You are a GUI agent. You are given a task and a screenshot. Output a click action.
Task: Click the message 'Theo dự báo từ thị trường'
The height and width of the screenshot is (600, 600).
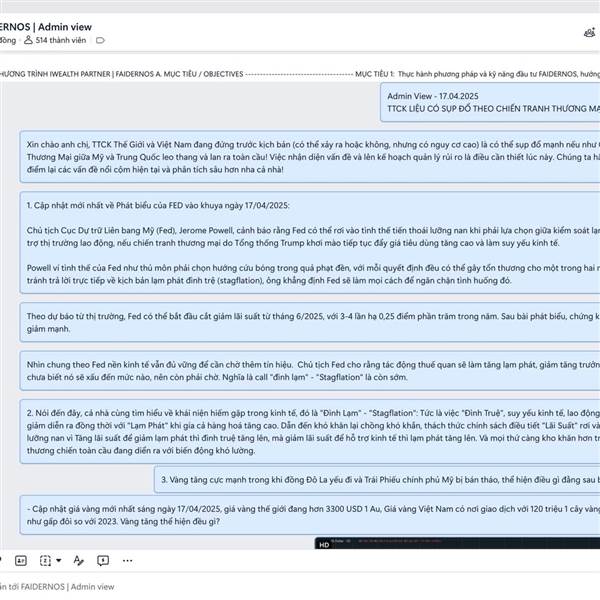310,322
